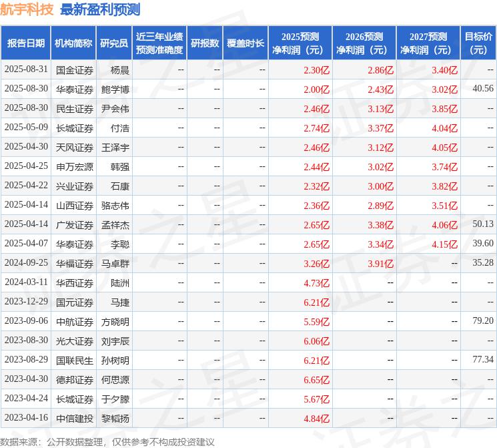Click the 覆盖时长 column header
The image size is (497, 448).
(245, 43)
